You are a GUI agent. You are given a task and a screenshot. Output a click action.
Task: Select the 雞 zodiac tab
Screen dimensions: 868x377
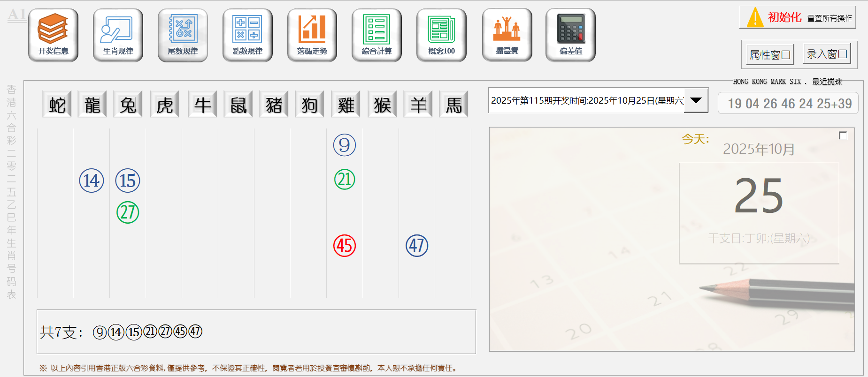pyautogui.click(x=346, y=105)
